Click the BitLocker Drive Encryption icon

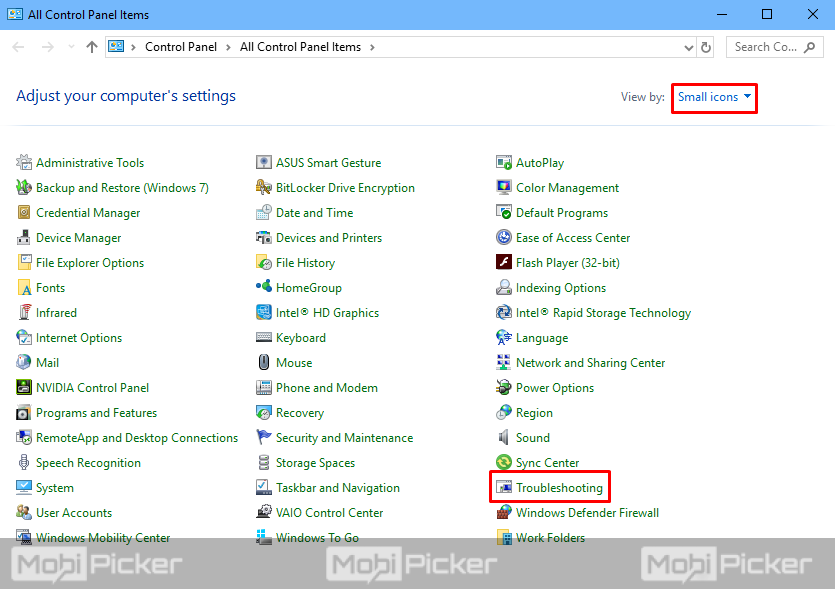pyautogui.click(x=264, y=187)
